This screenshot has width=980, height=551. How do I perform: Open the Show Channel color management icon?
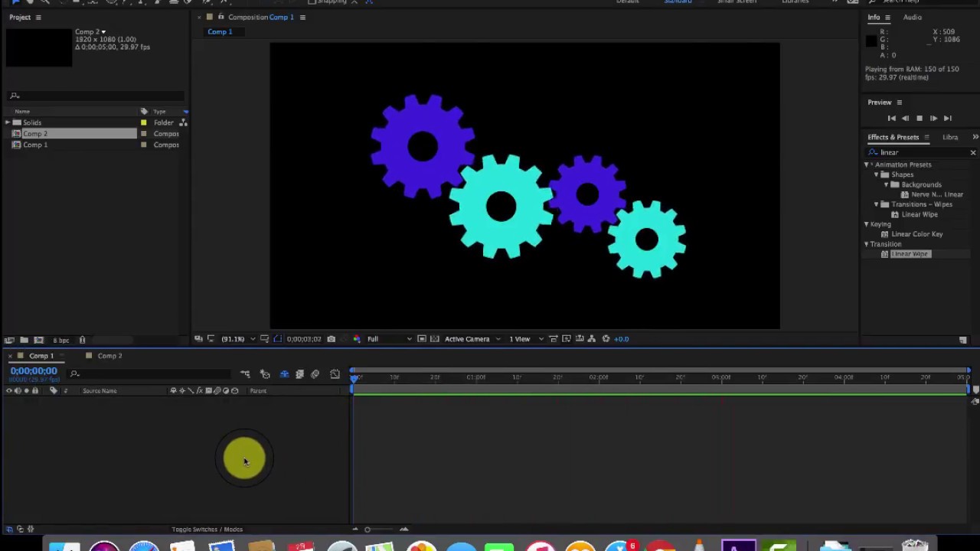(356, 339)
